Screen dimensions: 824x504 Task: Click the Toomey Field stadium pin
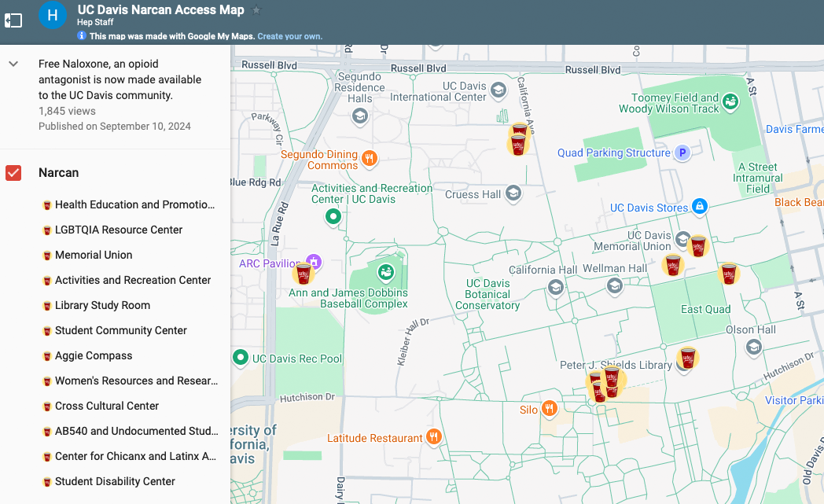pos(730,101)
